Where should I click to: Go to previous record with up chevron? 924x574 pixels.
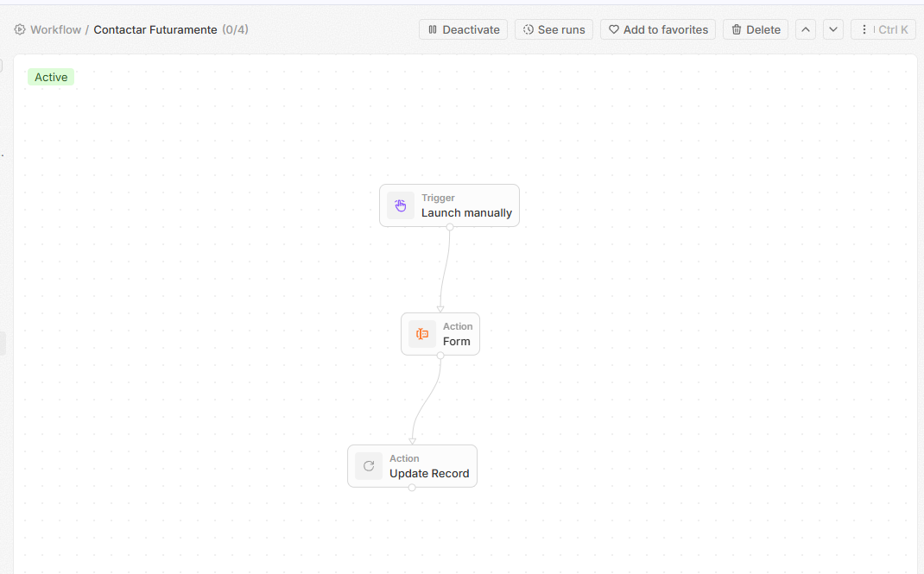pyautogui.click(x=806, y=29)
